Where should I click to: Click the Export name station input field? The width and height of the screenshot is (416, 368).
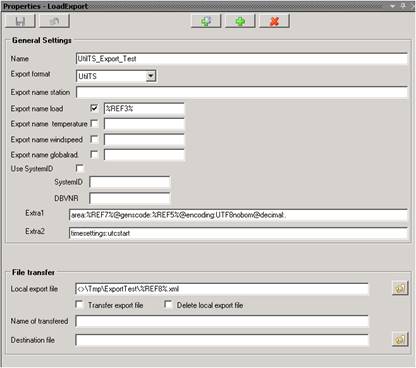(242, 92)
